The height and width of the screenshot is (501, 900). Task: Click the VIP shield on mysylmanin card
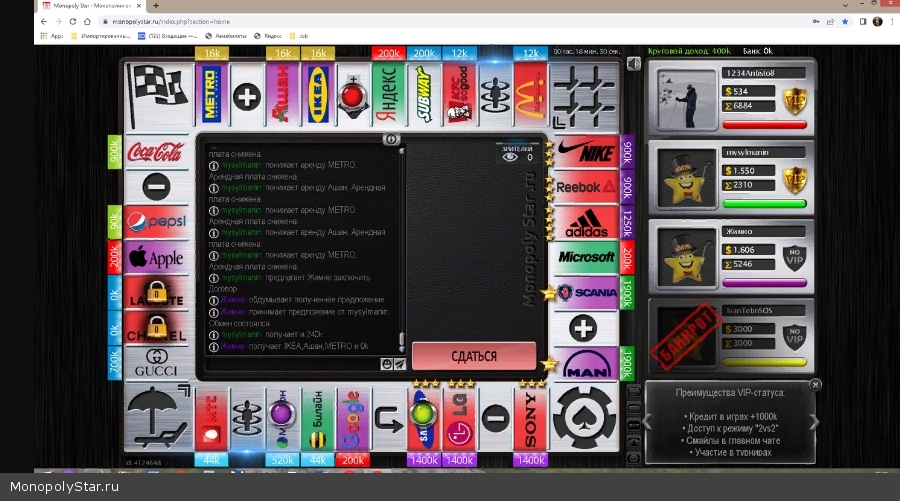tap(795, 180)
